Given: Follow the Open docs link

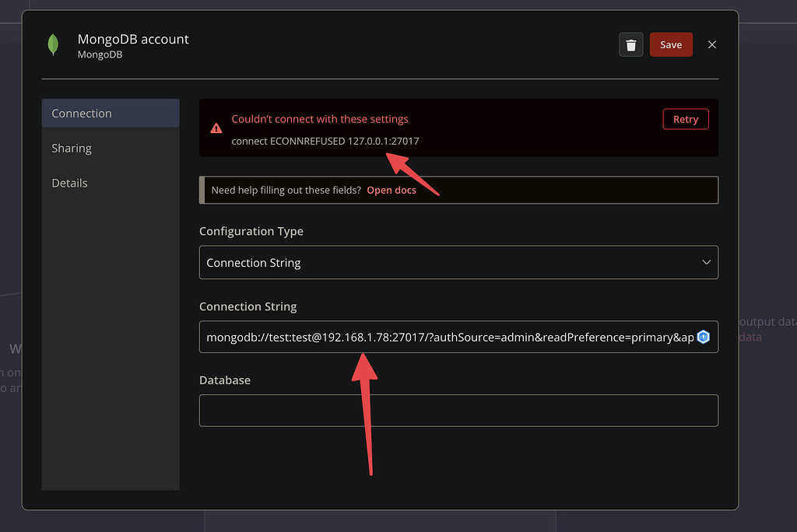Looking at the screenshot, I should (x=391, y=191).
